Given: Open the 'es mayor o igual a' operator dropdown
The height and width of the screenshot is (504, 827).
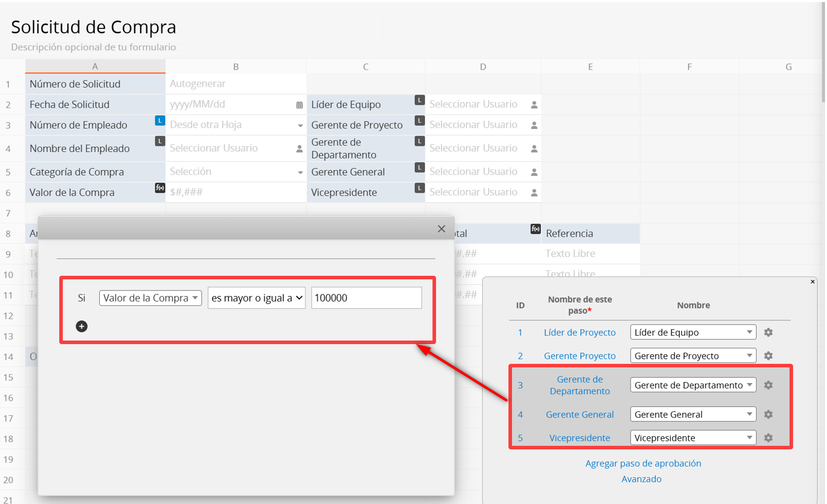Looking at the screenshot, I should click(256, 298).
